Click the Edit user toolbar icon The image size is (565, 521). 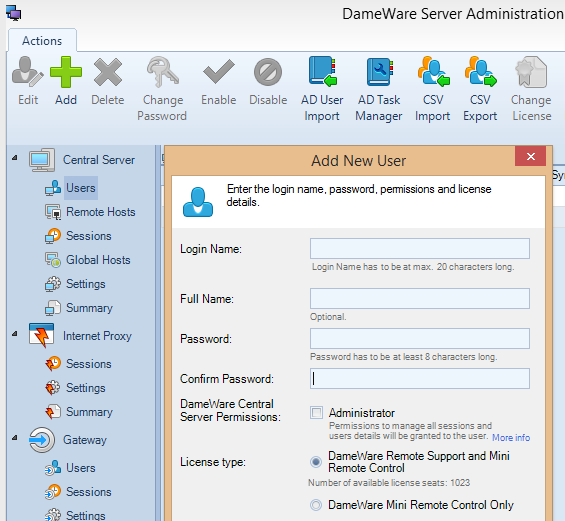28,72
